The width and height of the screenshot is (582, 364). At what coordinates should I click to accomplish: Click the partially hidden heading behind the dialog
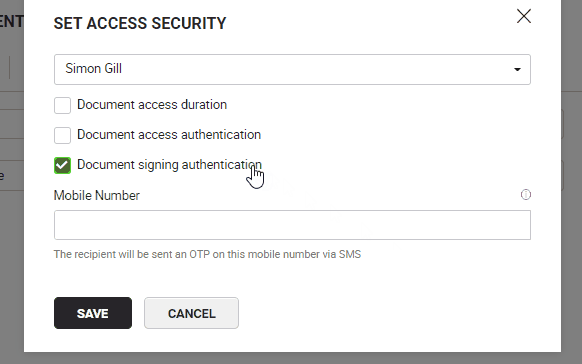(11, 21)
